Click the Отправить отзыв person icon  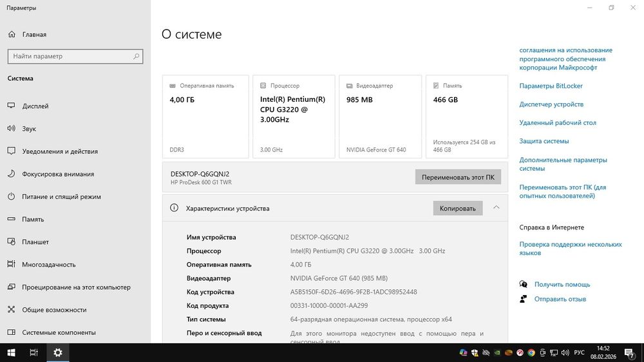click(x=523, y=299)
